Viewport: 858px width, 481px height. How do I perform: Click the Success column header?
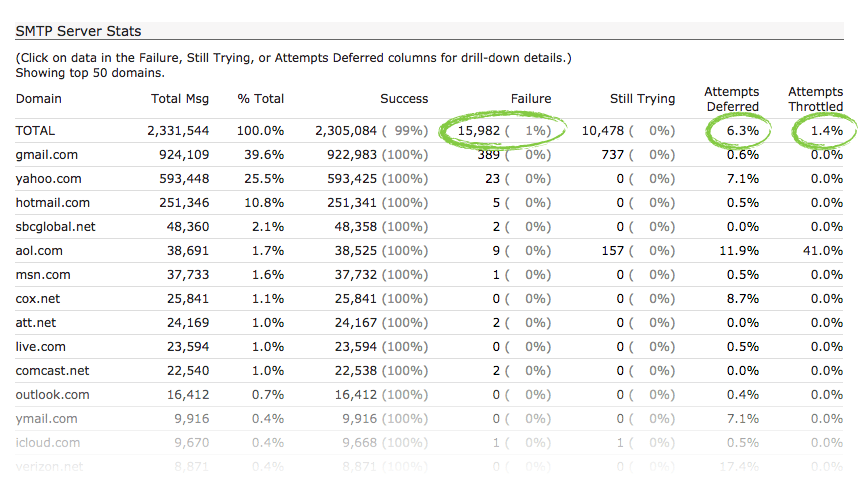coord(404,99)
